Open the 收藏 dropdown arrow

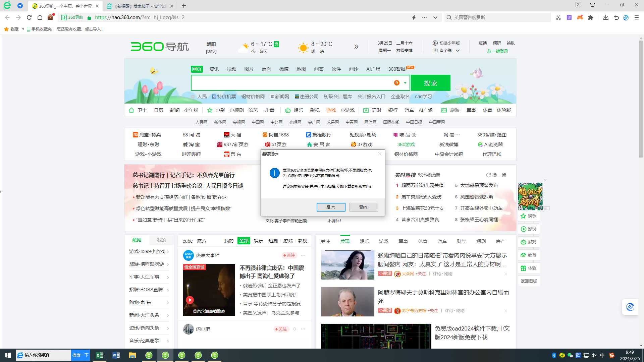click(x=23, y=29)
